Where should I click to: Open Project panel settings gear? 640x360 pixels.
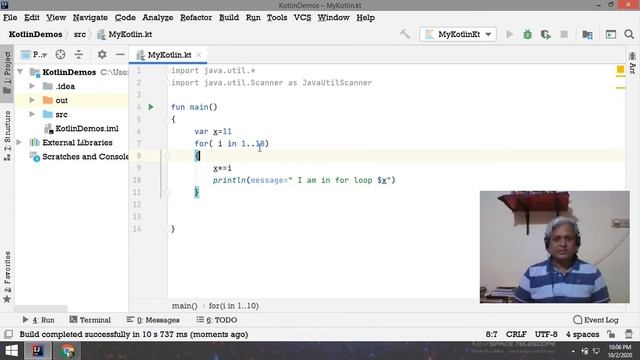(x=102, y=55)
